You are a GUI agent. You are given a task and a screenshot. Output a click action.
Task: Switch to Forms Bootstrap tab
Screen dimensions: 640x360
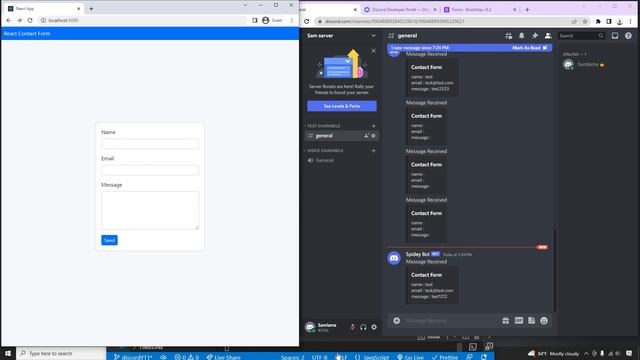[x=480, y=9]
